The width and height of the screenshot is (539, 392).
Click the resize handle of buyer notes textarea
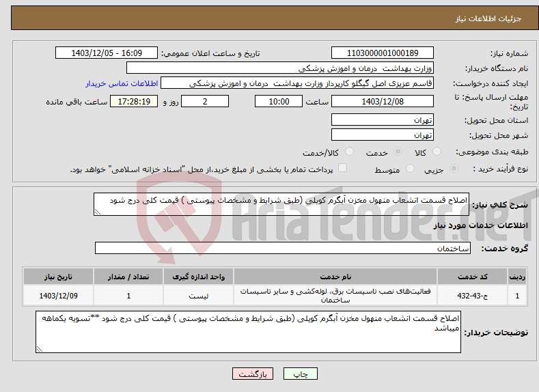pyautogui.click(x=40, y=349)
